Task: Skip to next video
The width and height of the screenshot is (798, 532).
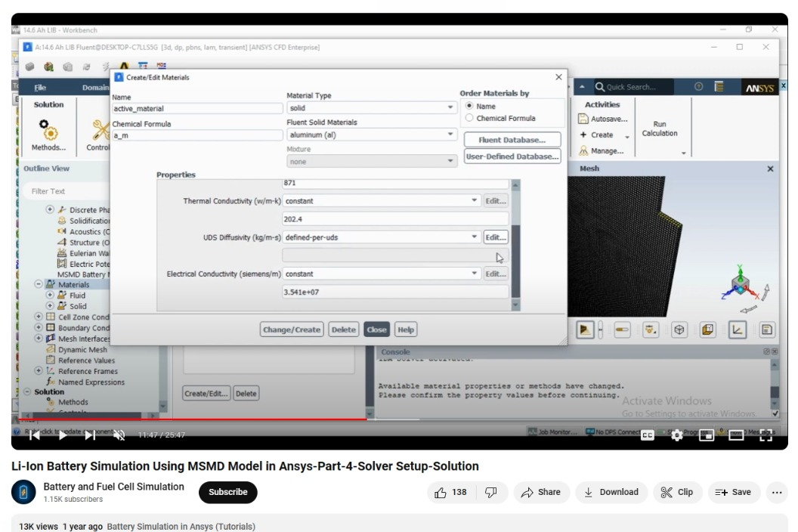Action: [x=90, y=435]
